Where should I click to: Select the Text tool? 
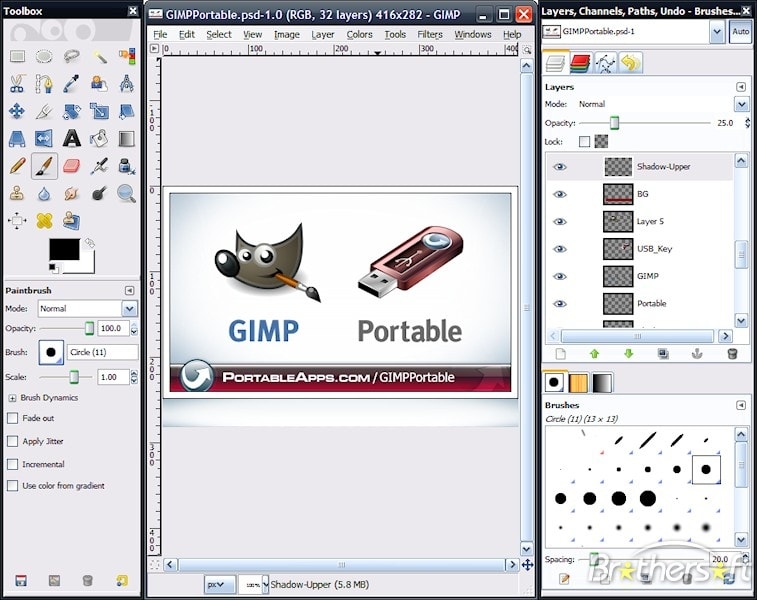click(71, 139)
